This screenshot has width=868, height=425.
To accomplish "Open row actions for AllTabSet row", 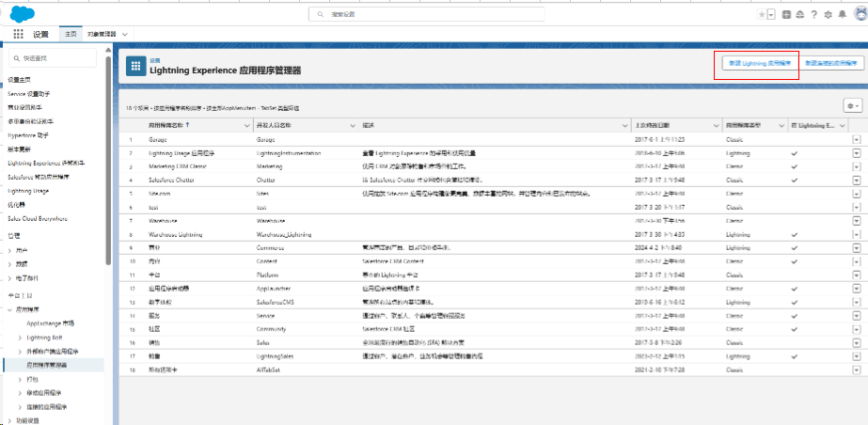I will click(857, 370).
